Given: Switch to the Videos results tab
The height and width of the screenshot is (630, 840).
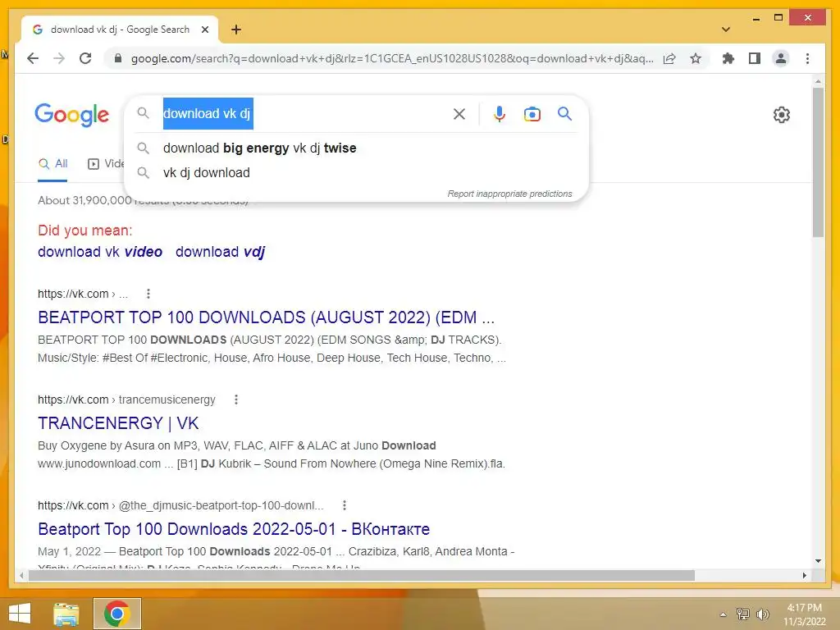Looking at the screenshot, I should [106, 164].
